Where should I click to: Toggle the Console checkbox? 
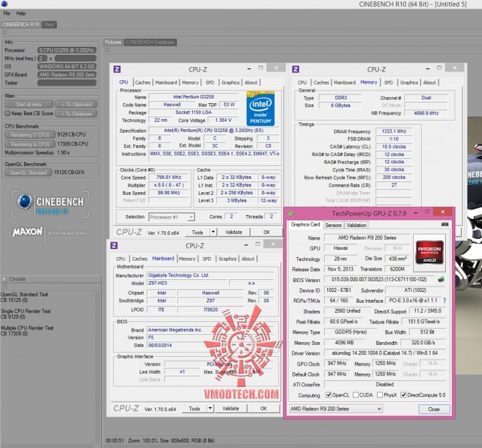4,279
